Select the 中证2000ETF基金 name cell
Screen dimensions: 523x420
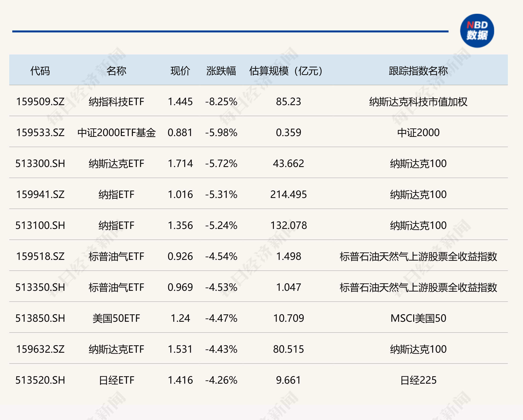pyautogui.click(x=116, y=132)
